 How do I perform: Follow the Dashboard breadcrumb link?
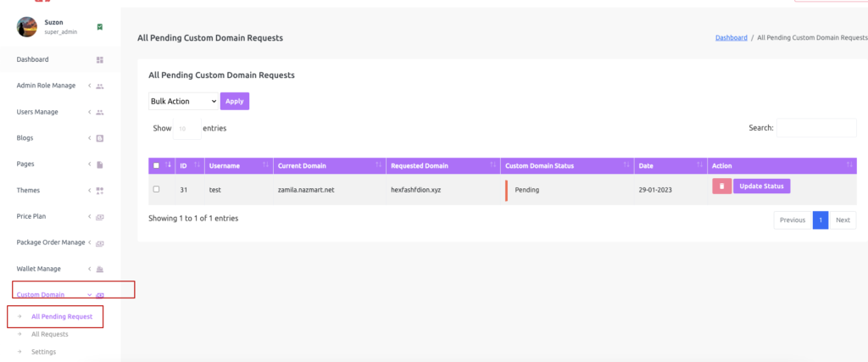[732, 38]
